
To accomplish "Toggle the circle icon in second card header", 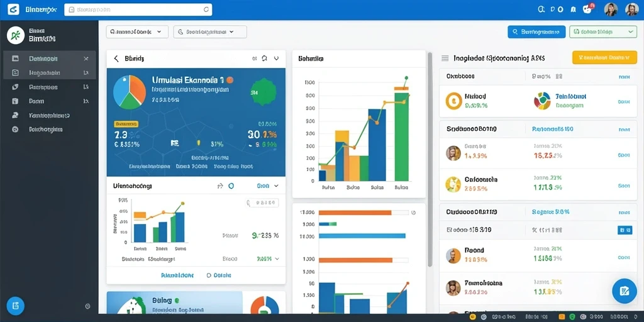I will point(231,186).
